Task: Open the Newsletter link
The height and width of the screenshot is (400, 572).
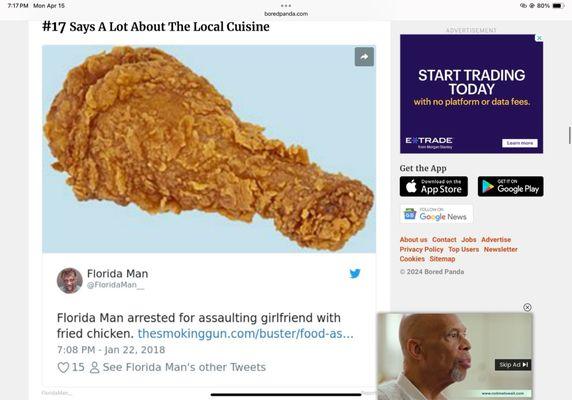Action: click(500, 249)
